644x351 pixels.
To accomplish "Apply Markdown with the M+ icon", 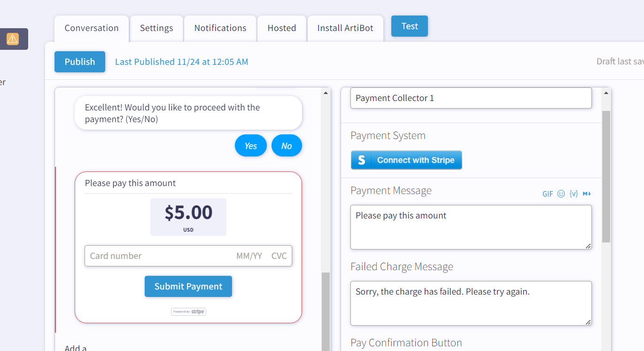I will 586,194.
